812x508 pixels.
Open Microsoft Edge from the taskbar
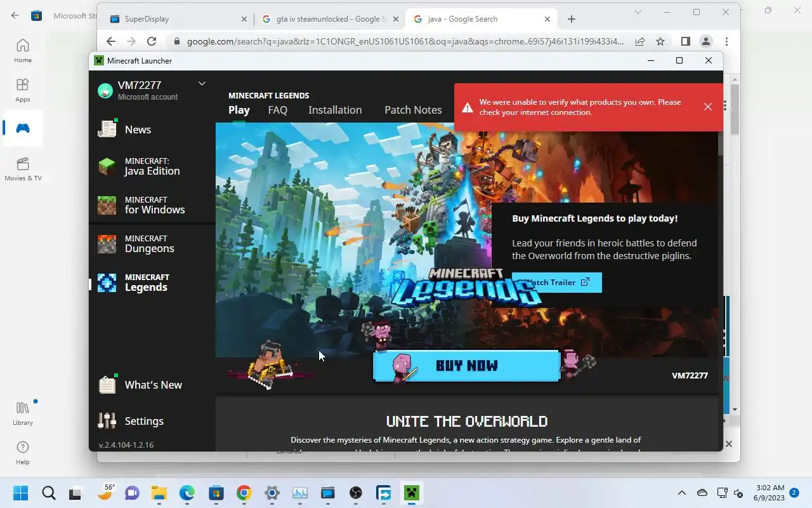[x=187, y=493]
